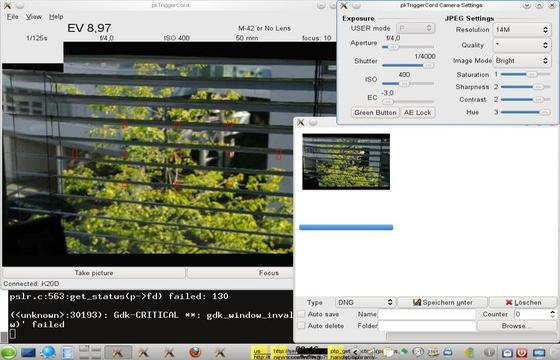Click the virtual desktop pager
This screenshot has width=560, height=360.
coord(90,352)
